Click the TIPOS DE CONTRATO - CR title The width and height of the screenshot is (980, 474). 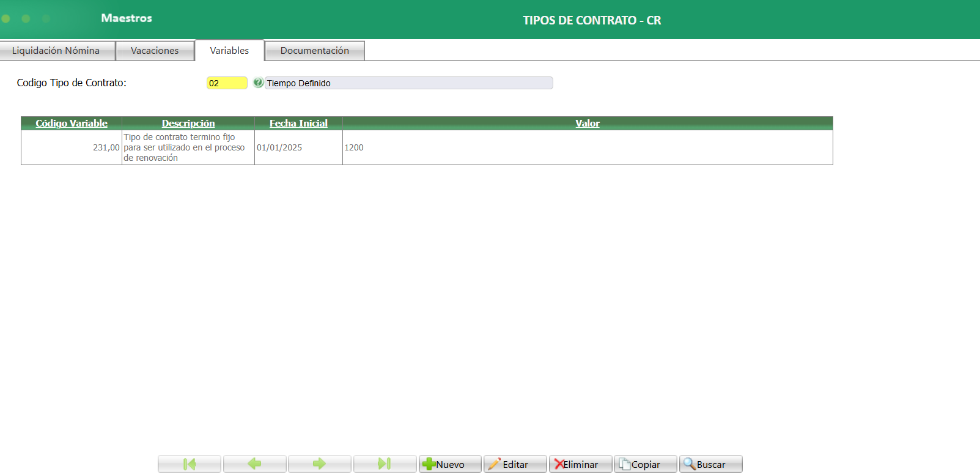592,20
